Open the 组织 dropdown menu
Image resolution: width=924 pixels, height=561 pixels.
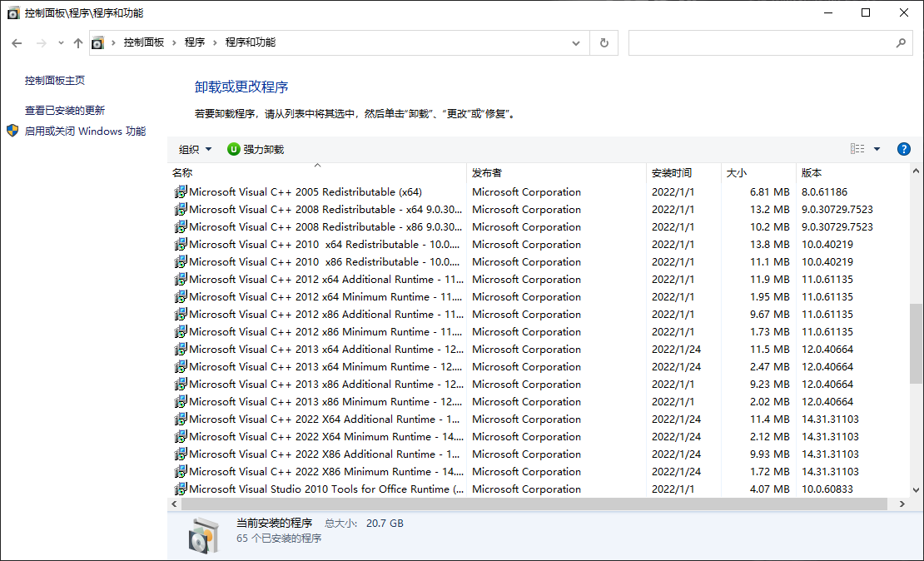pyautogui.click(x=195, y=150)
